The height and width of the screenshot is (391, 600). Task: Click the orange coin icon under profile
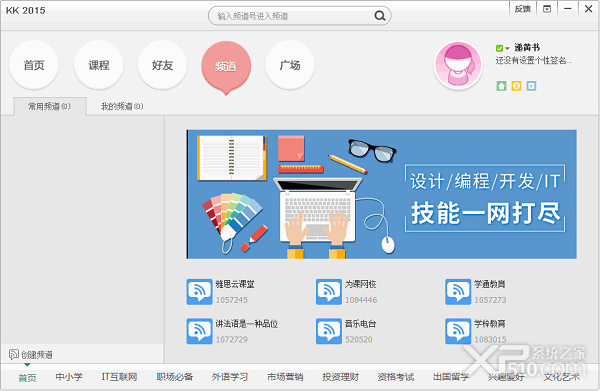516,86
